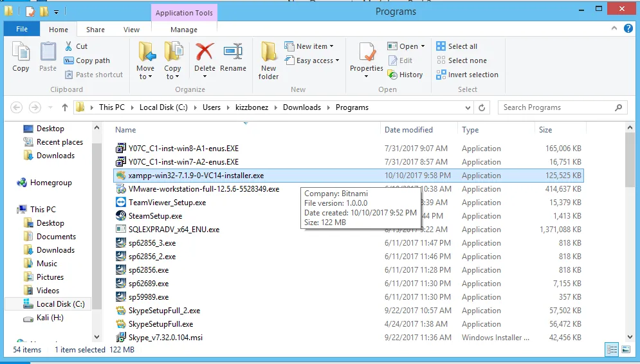Open the New item dropdown
Image resolution: width=640 pixels, height=364 pixels.
[x=309, y=46]
